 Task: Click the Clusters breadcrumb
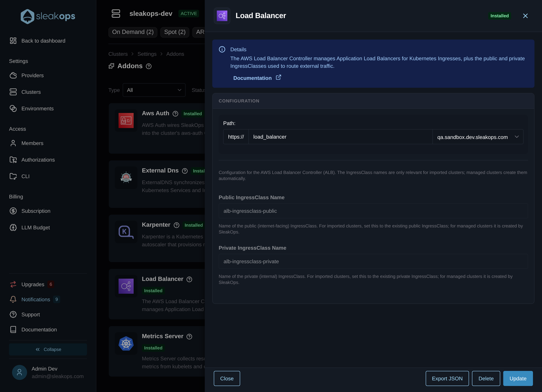[x=118, y=54]
